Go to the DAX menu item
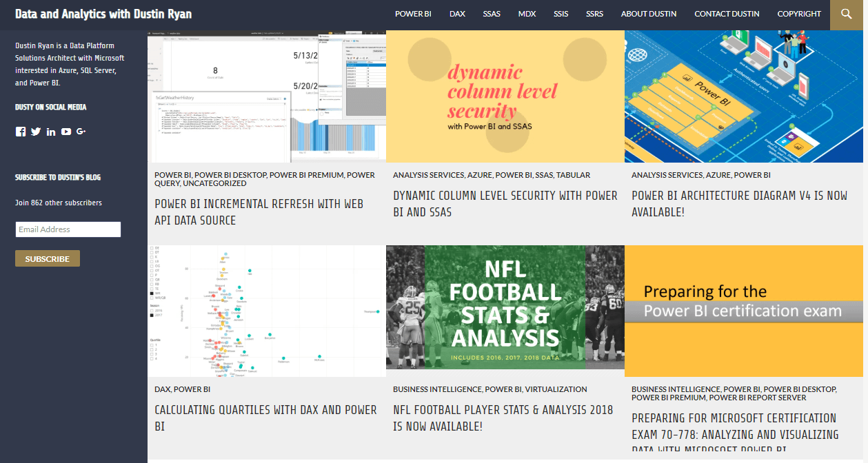Viewport: 868px width, 463px height. 457,14
